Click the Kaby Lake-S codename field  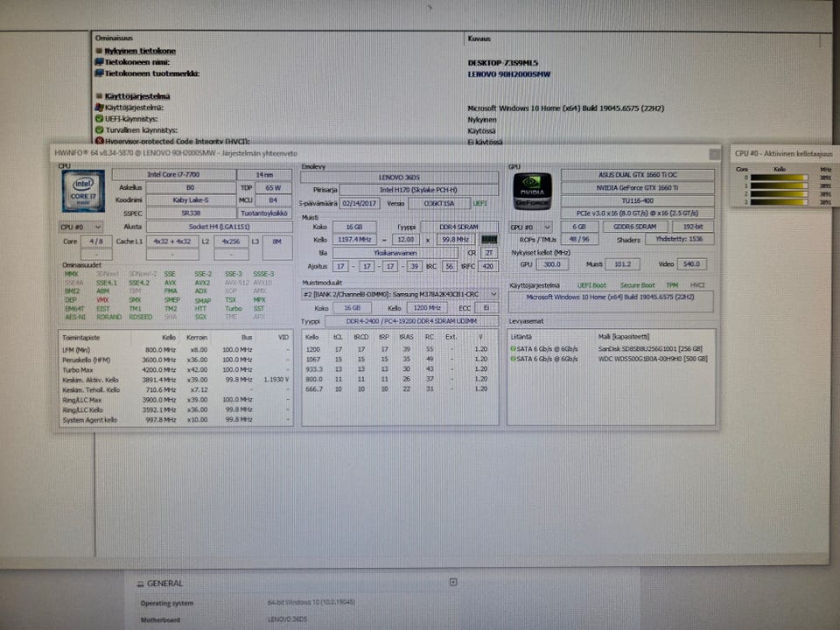(191, 200)
